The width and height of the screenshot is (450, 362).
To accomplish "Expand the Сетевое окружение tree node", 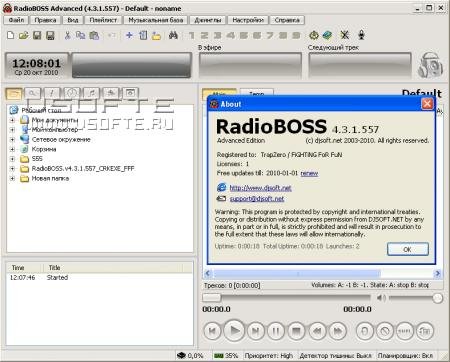I will pyautogui.click(x=12, y=139).
